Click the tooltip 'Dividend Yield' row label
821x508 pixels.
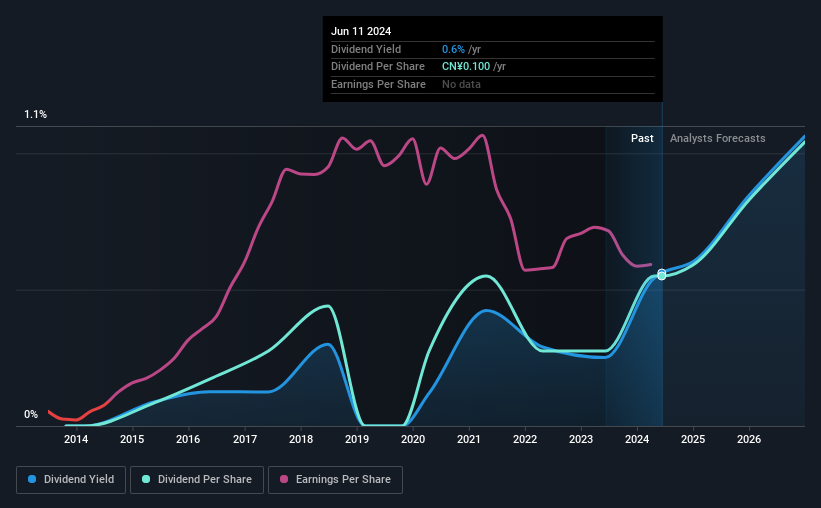pyautogui.click(x=366, y=49)
